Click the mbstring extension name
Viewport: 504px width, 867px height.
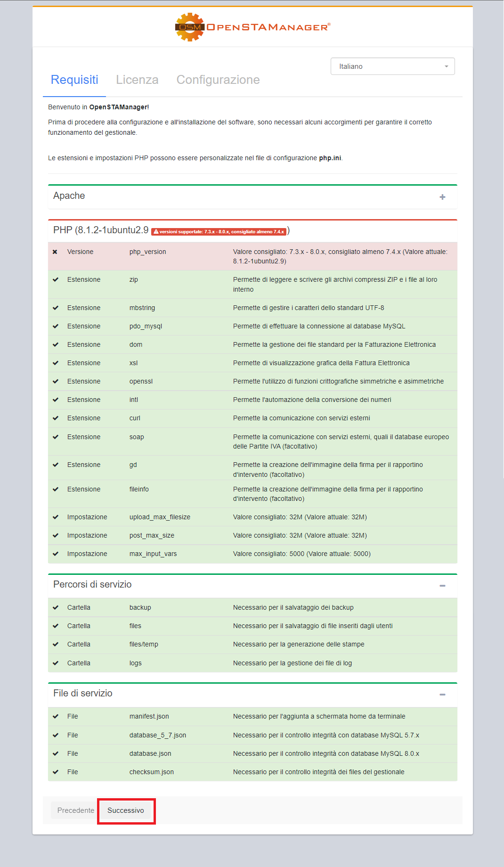pyautogui.click(x=142, y=308)
